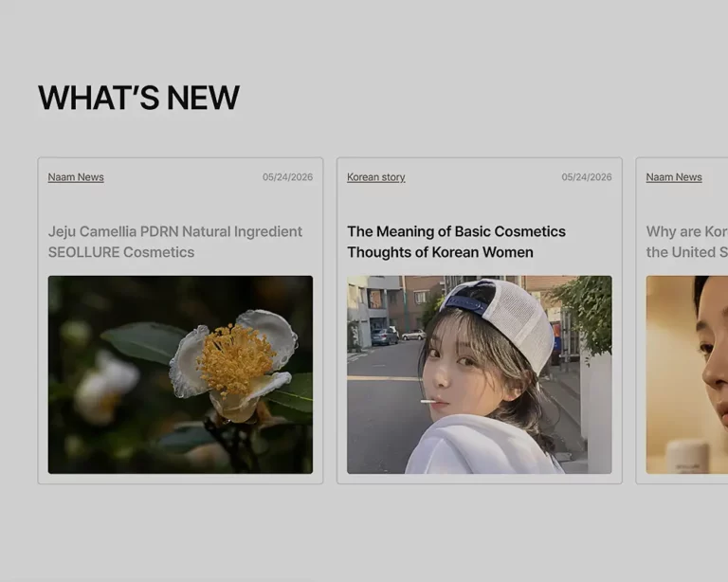This screenshot has width=728, height=582.
Task: Click the 05/24/2026 date on the Jeju Camellia card
Action: 287,177
